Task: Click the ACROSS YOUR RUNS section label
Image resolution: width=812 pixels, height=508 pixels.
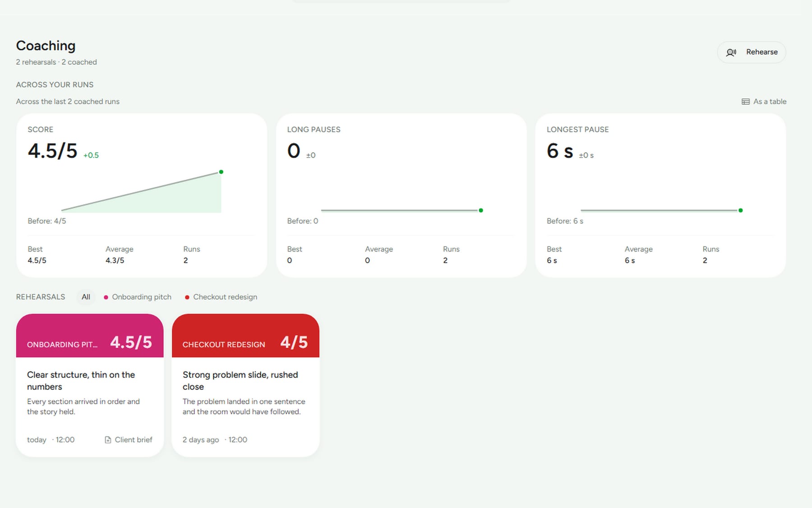Action: pyautogui.click(x=55, y=85)
